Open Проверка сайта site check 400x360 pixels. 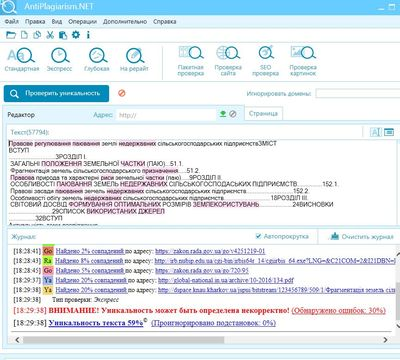[x=228, y=61]
